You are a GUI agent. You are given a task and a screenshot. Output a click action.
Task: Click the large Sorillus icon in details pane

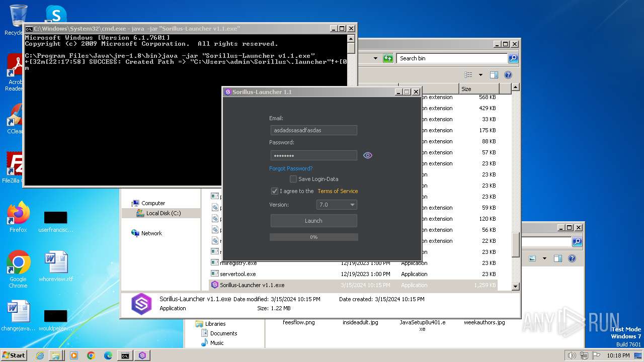click(141, 304)
